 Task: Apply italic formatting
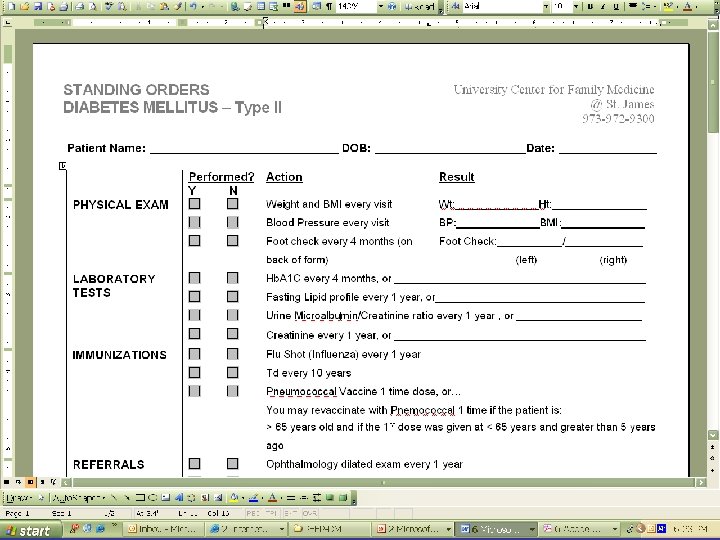click(x=602, y=6)
